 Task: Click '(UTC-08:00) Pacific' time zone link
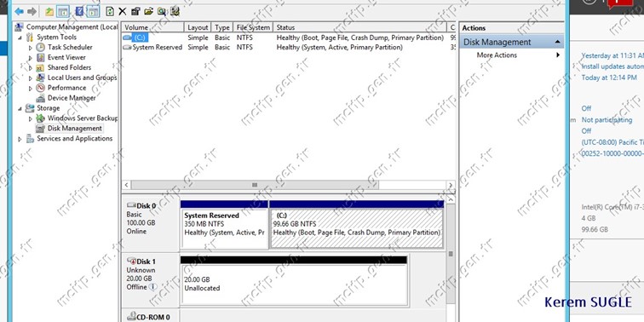coord(612,142)
